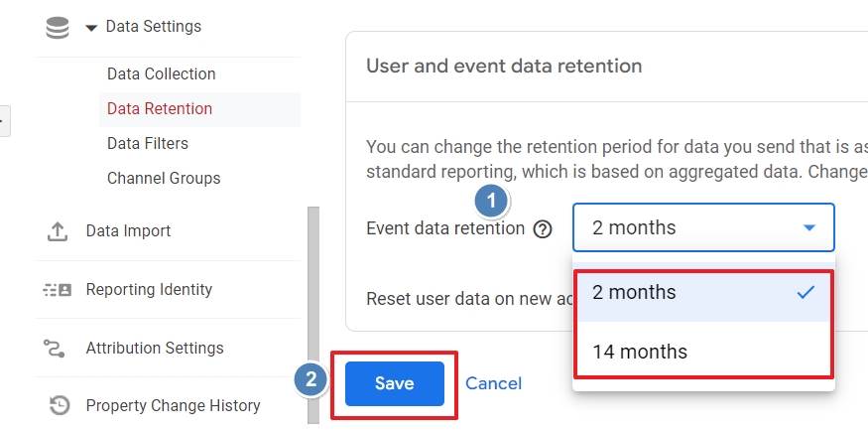
Task: Click the dropdown arrow beside 2 months
Action: point(809,228)
